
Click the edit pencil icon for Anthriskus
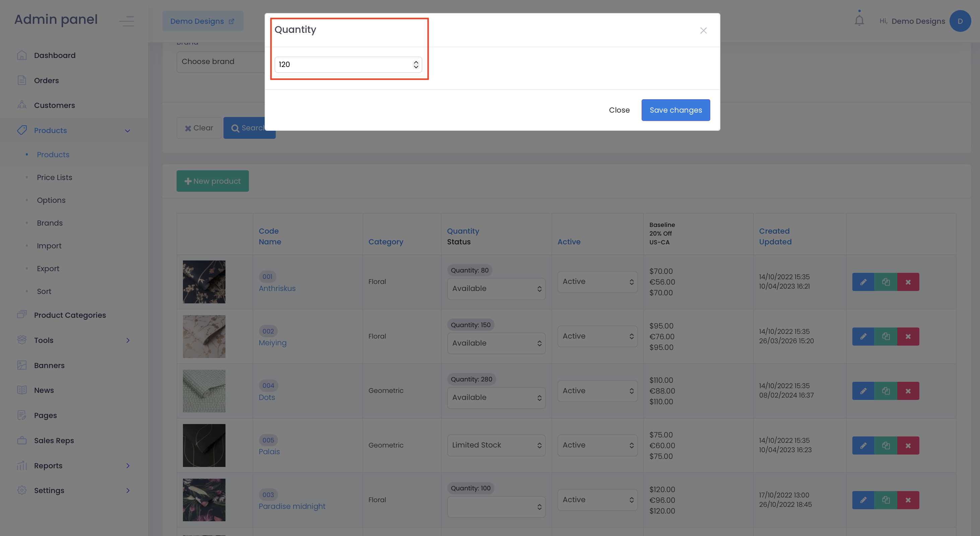click(863, 282)
